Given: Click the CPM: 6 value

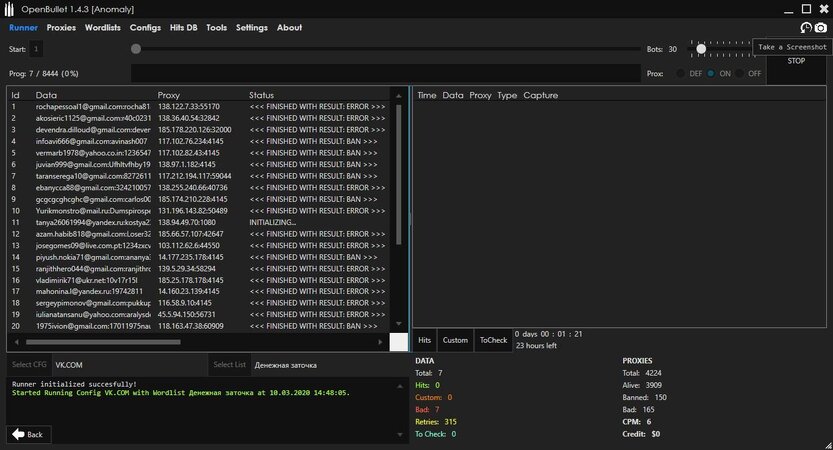Looking at the screenshot, I should tap(636, 422).
